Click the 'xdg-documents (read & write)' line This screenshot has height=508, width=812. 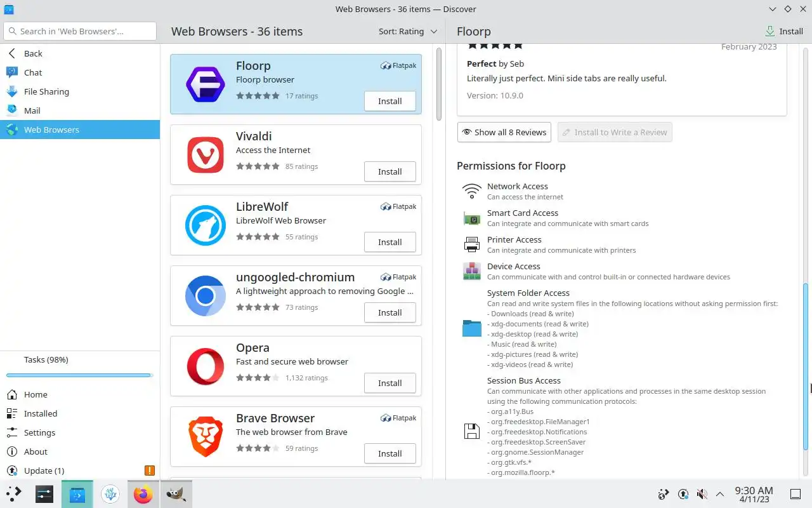(538, 324)
